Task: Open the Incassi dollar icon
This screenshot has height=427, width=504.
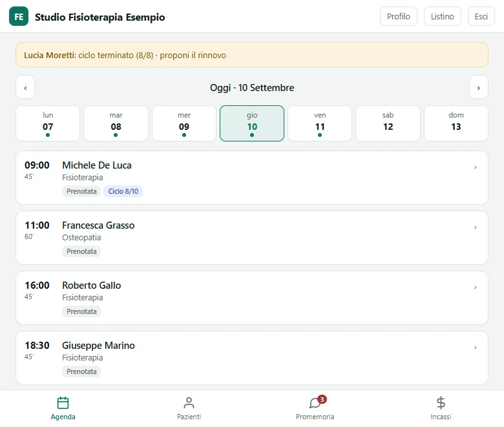Action: (441, 402)
